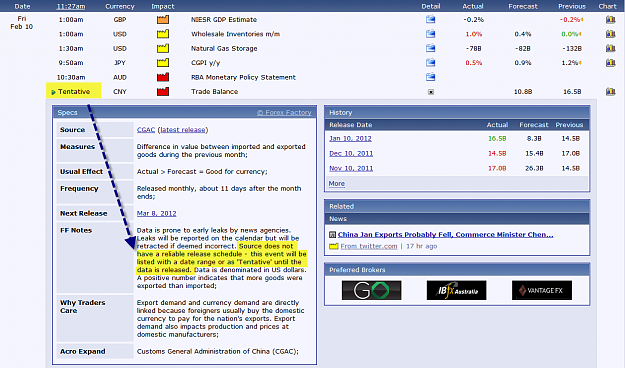Click the 10.8B forecast for Trade Balance
The height and width of the screenshot is (368, 625).
point(523,91)
